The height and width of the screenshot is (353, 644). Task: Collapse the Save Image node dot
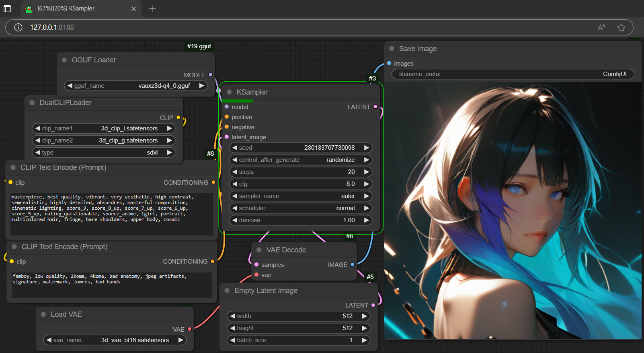(392, 49)
